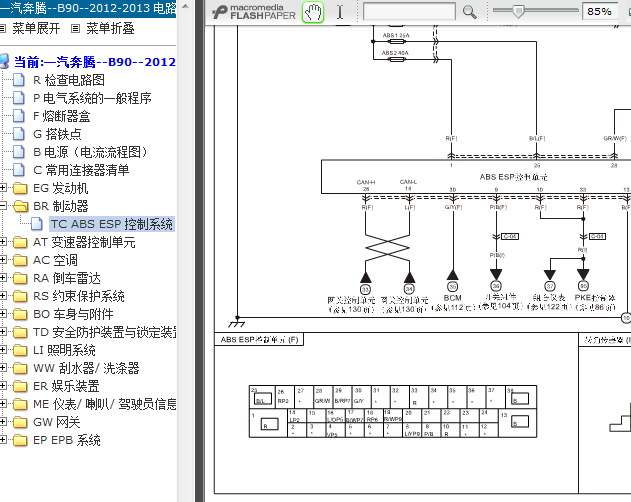Expand the TD 安全防护装置 folder

[2, 332]
